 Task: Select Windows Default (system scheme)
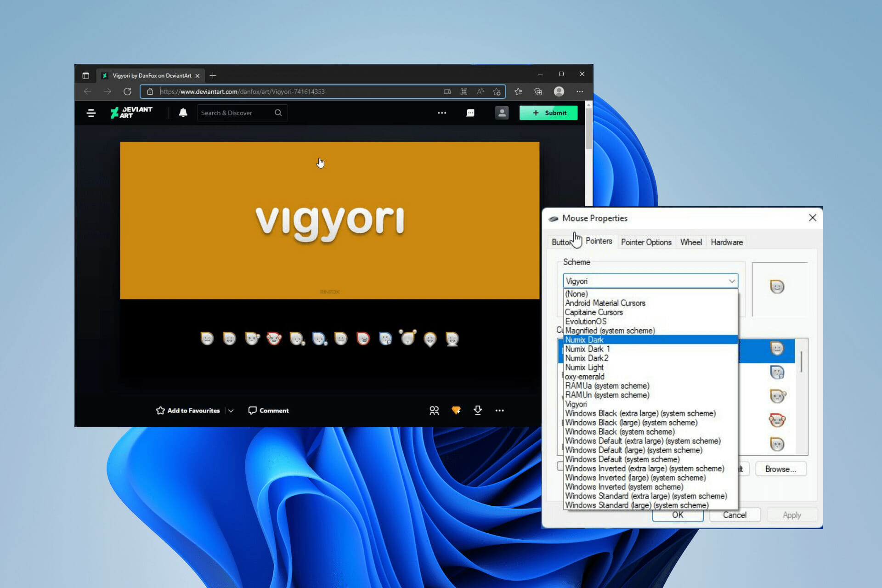[x=650, y=459]
